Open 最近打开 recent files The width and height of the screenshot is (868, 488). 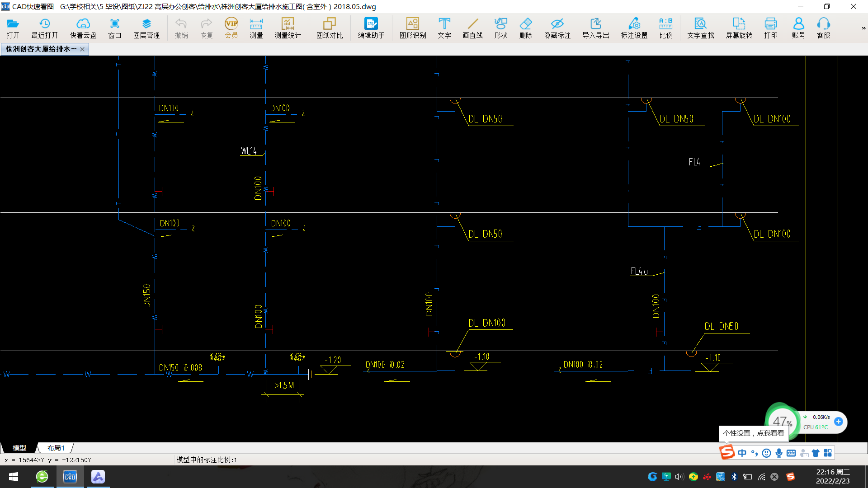[x=44, y=28]
